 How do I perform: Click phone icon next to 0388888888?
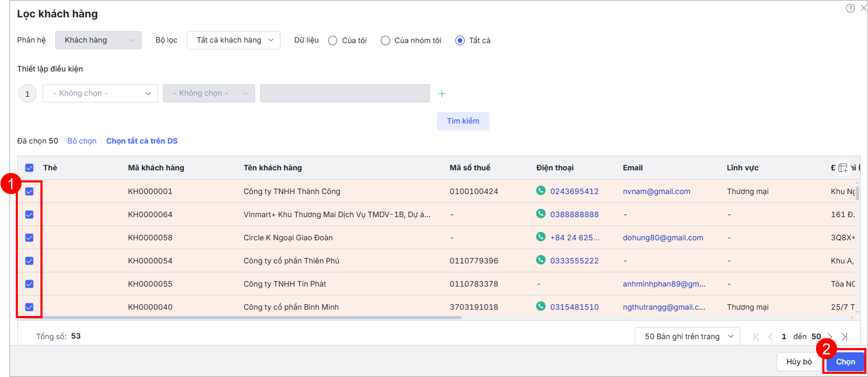pos(540,214)
